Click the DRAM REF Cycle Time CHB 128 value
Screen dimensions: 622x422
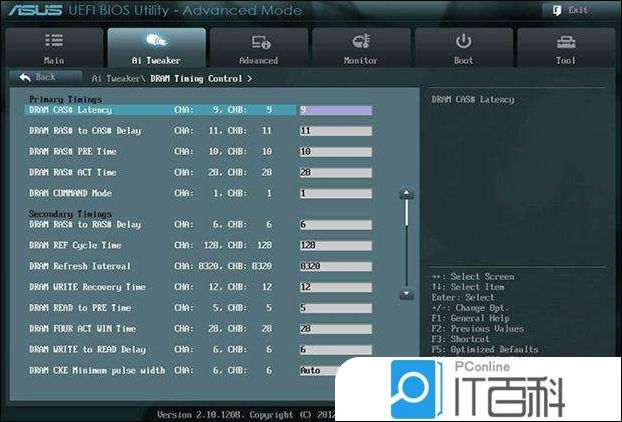click(x=264, y=246)
